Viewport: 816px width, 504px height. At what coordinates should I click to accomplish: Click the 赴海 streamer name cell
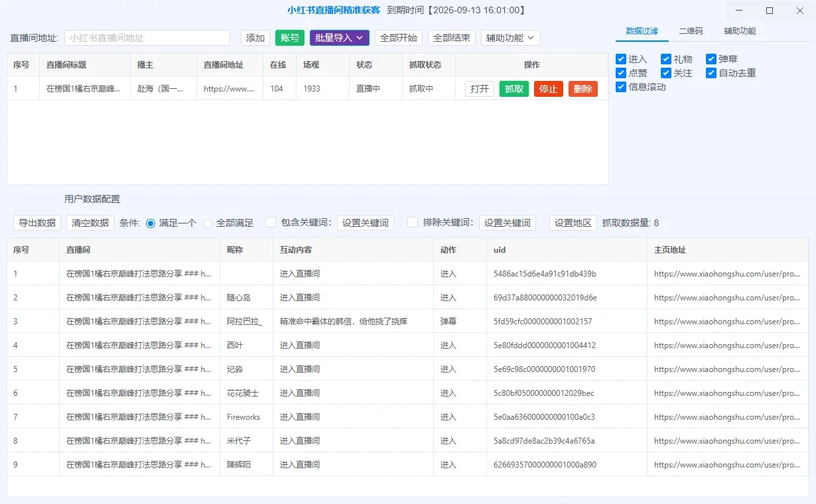pos(163,88)
